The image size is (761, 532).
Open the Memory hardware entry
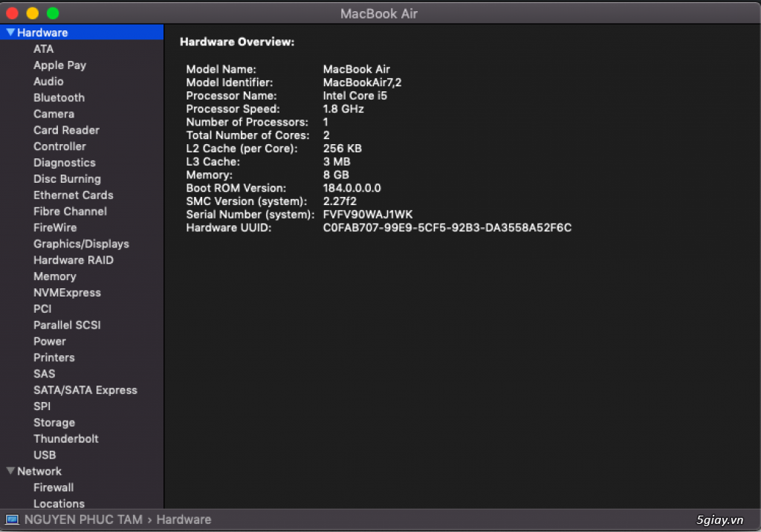55,276
